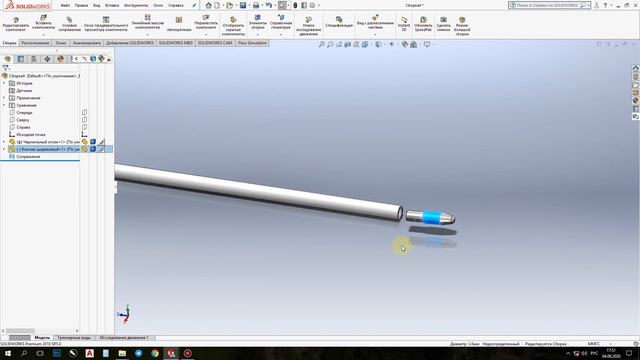Click Show Hidden Components icon

[233, 20]
